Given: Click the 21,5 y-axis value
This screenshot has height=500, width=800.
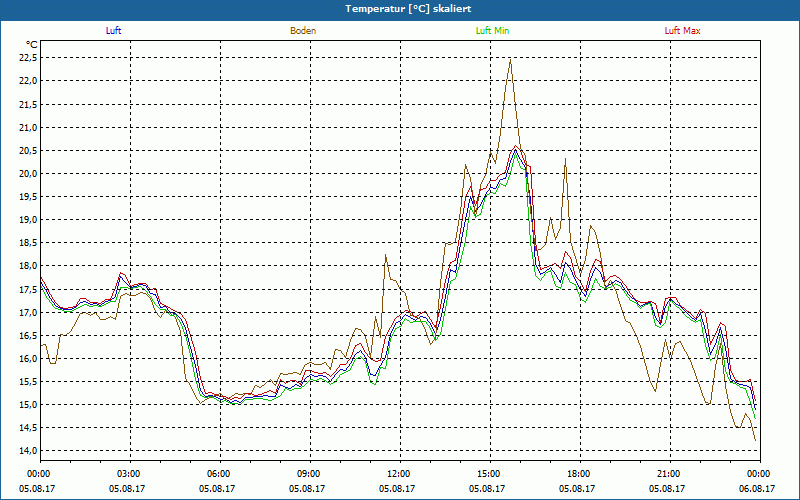Looking at the screenshot, I should tap(28, 104).
